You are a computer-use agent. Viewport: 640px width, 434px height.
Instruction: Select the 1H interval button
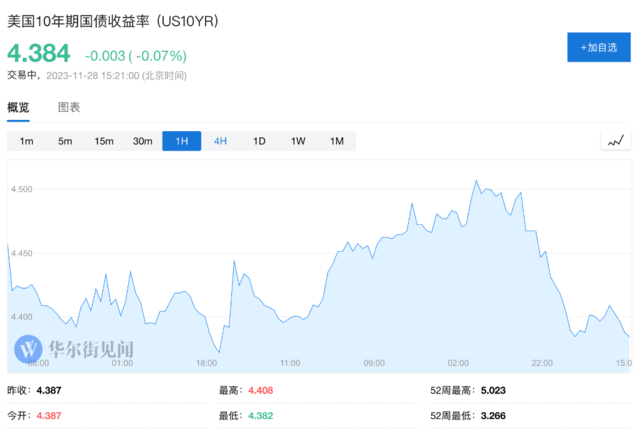tap(182, 141)
